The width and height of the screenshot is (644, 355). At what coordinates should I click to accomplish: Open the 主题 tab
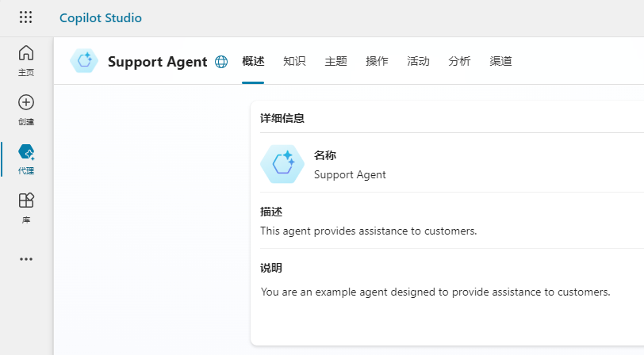pyautogui.click(x=335, y=62)
